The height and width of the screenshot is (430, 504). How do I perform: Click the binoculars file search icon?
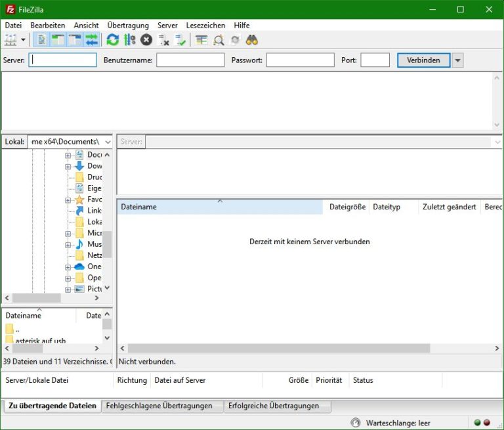coord(252,40)
